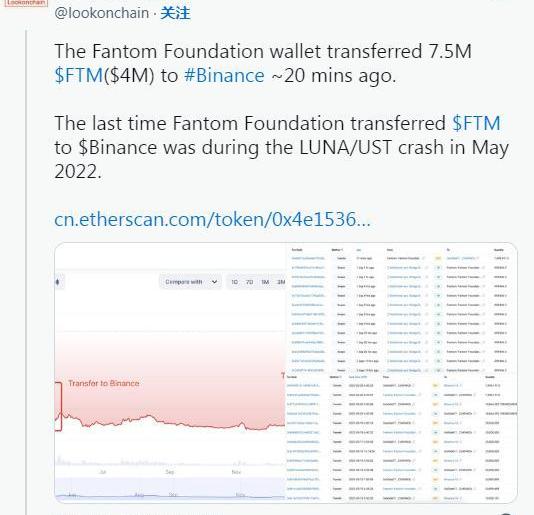Click the chart range navigator strip
This screenshot has height=515, width=534.
[x=170, y=489]
